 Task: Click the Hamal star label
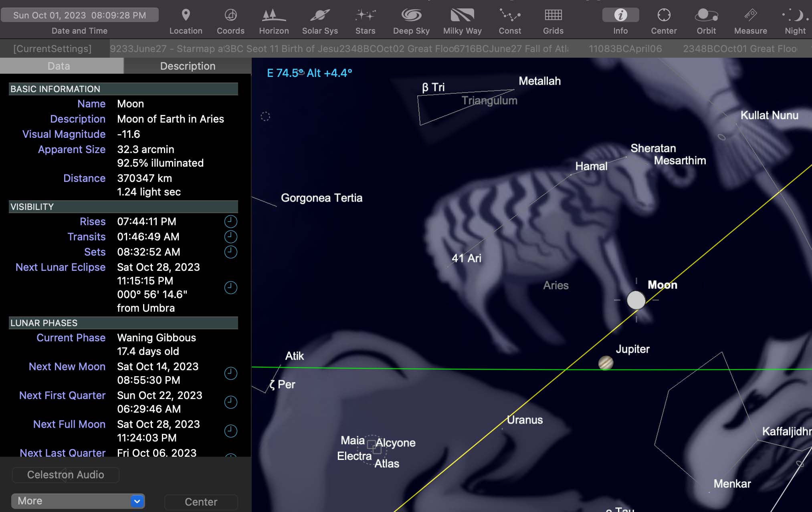(x=591, y=166)
